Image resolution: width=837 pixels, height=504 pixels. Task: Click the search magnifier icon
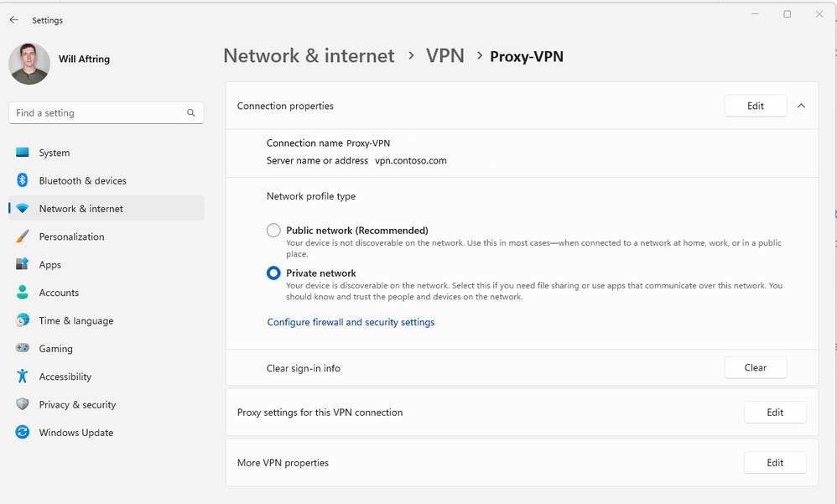pyautogui.click(x=191, y=112)
